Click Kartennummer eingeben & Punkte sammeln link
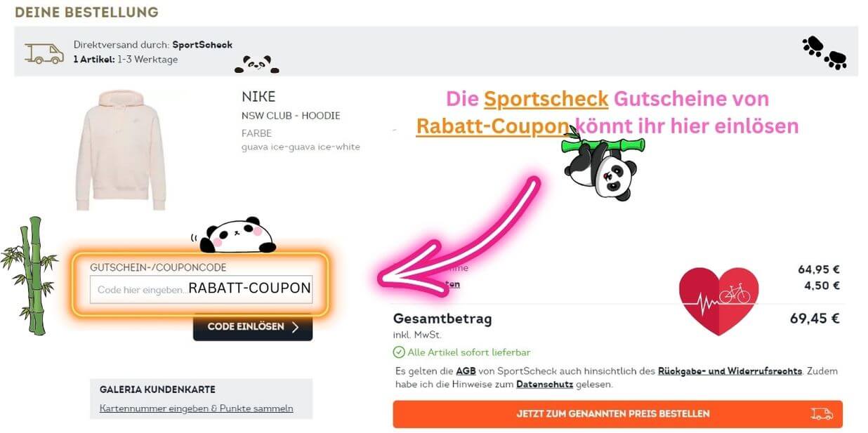 tap(197, 408)
